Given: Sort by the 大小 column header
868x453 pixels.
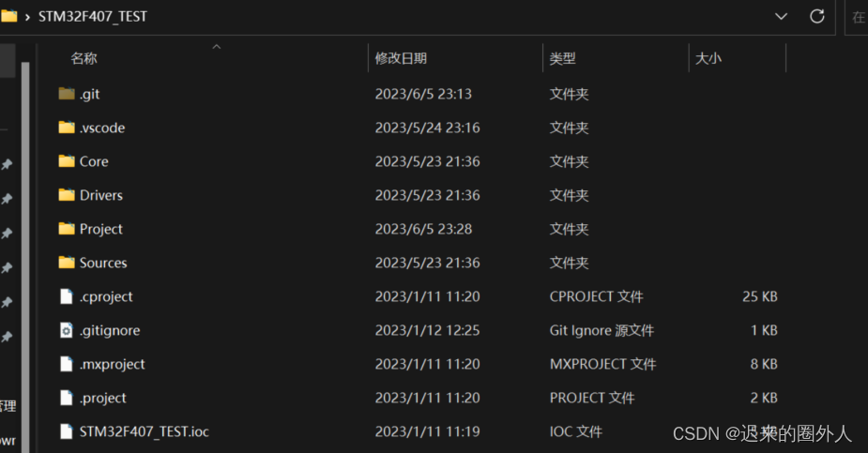Looking at the screenshot, I should click(708, 58).
